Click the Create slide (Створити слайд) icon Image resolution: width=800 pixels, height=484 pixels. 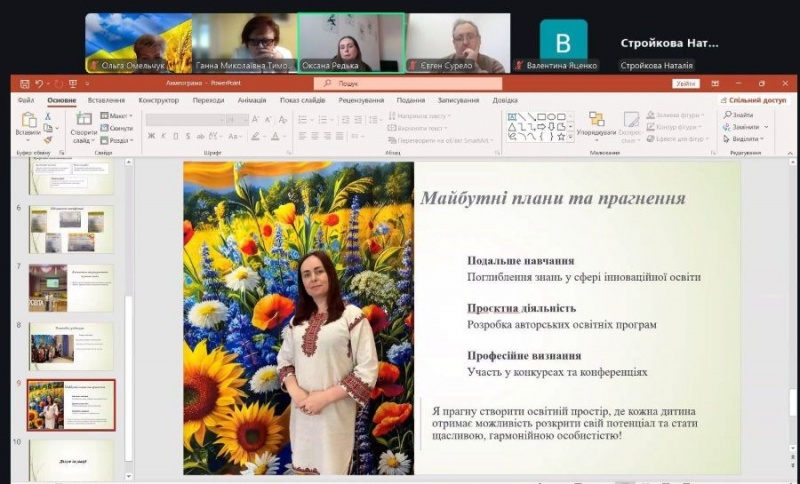pos(83,120)
